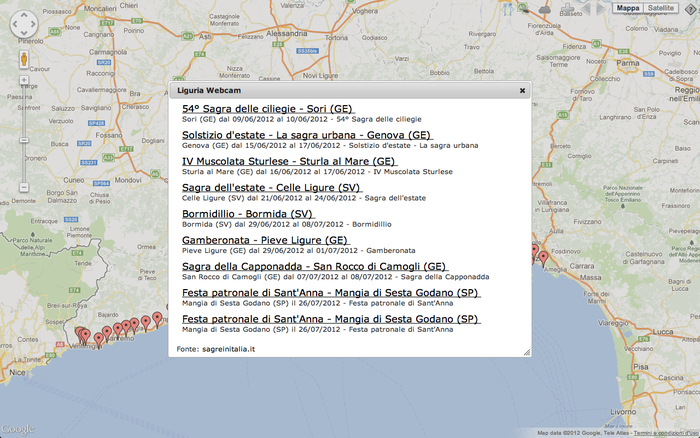The width and height of the screenshot is (700, 438).
Task: Close the Liguria Webcam dialog
Action: pyautogui.click(x=522, y=90)
